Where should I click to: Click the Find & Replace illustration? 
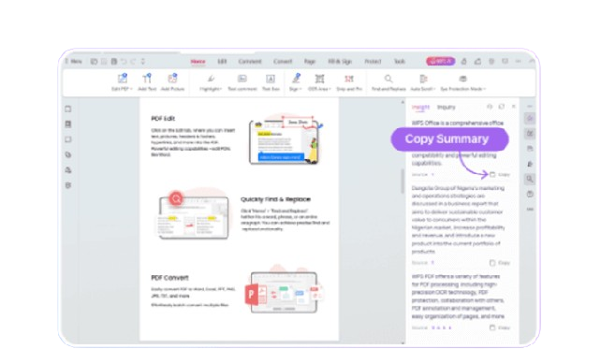[194, 213]
